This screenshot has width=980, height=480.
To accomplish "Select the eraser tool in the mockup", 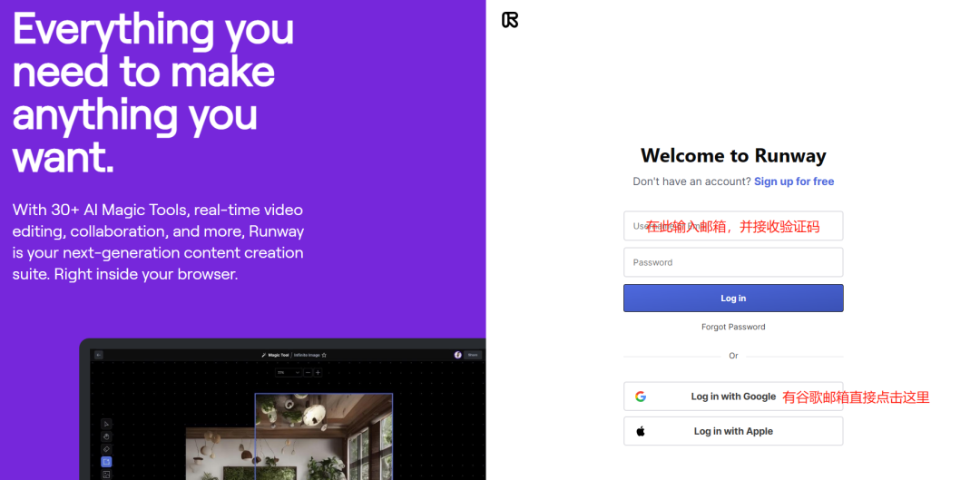I will (x=106, y=449).
